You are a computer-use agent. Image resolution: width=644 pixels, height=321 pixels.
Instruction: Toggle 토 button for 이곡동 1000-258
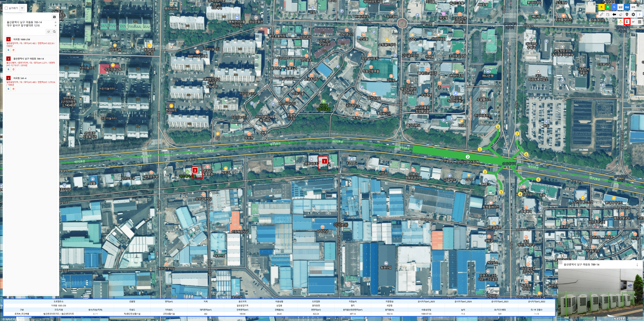click(x=8, y=50)
